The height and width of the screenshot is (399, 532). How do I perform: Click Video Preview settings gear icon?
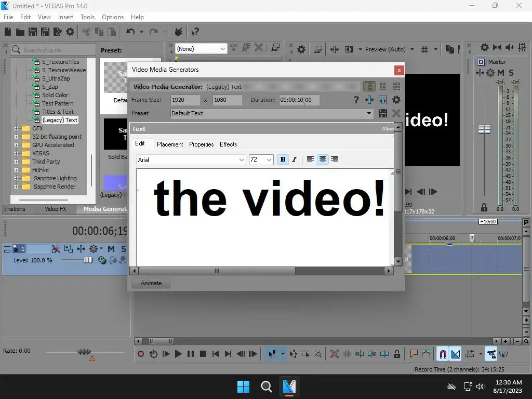(301, 49)
